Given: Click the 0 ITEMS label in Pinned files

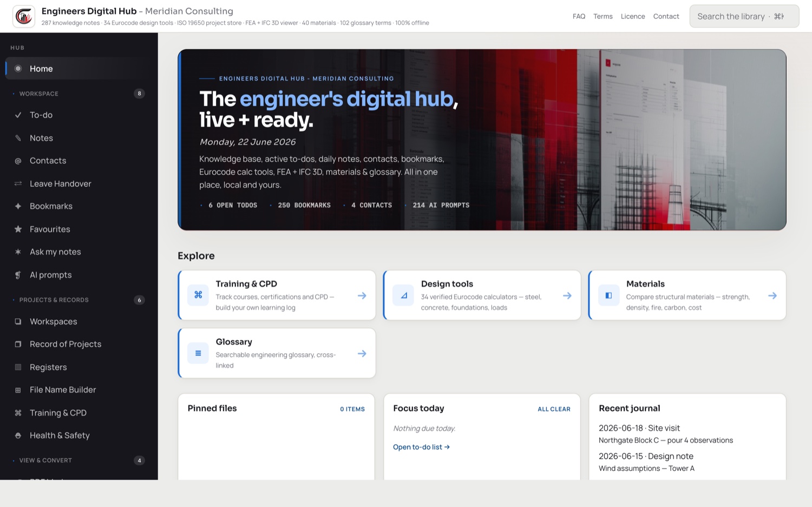Looking at the screenshot, I should [x=352, y=409].
